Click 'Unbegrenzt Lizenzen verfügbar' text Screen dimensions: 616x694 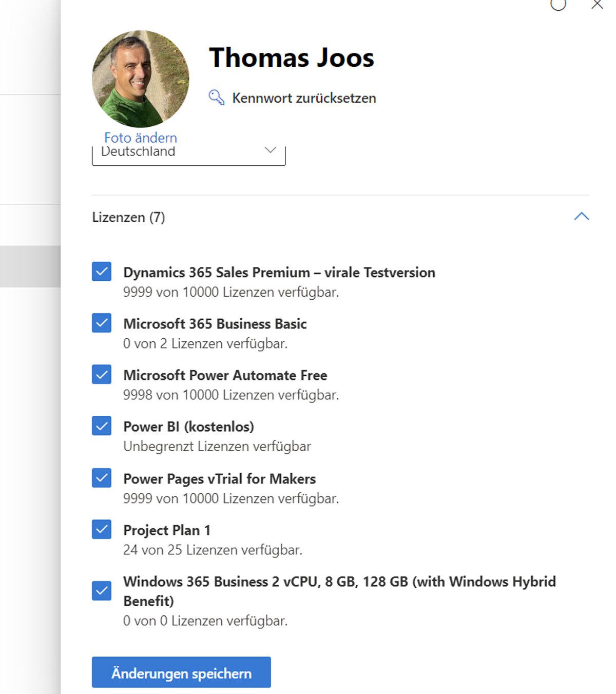pos(217,446)
